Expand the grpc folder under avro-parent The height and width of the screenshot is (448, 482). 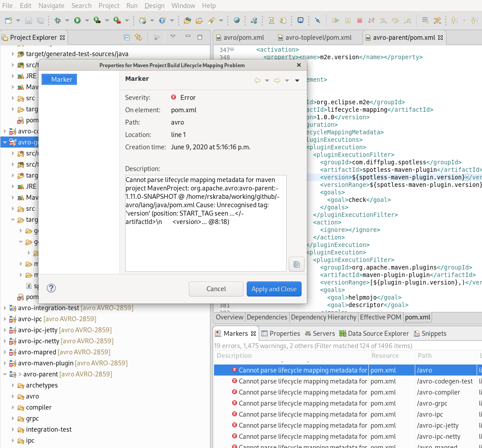pyautogui.click(x=13, y=418)
